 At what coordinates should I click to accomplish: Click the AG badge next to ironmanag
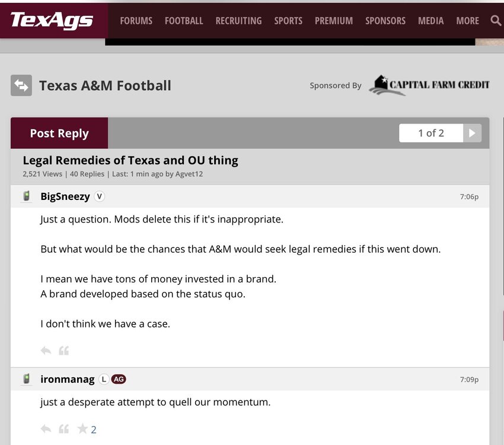pyautogui.click(x=119, y=379)
